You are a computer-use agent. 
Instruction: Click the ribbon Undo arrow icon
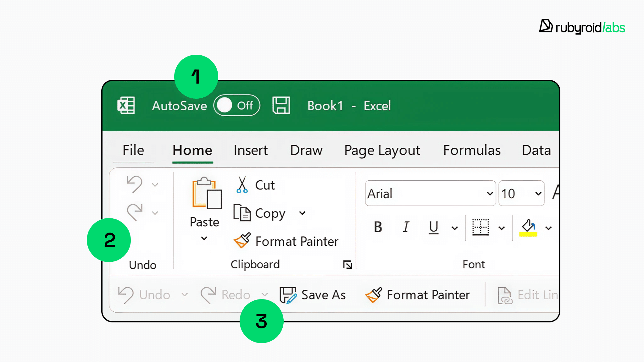tap(135, 184)
